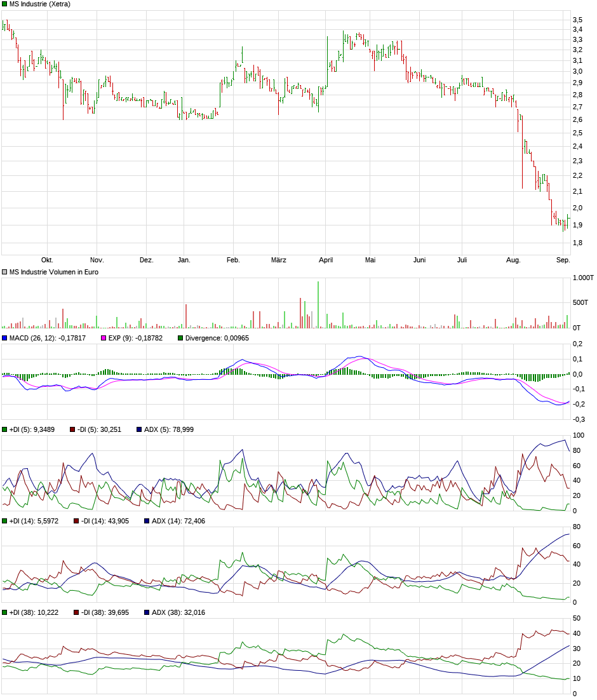This screenshot has height=700, width=597.
Task: Click the tallest green volume bar near April
Action: (318, 305)
